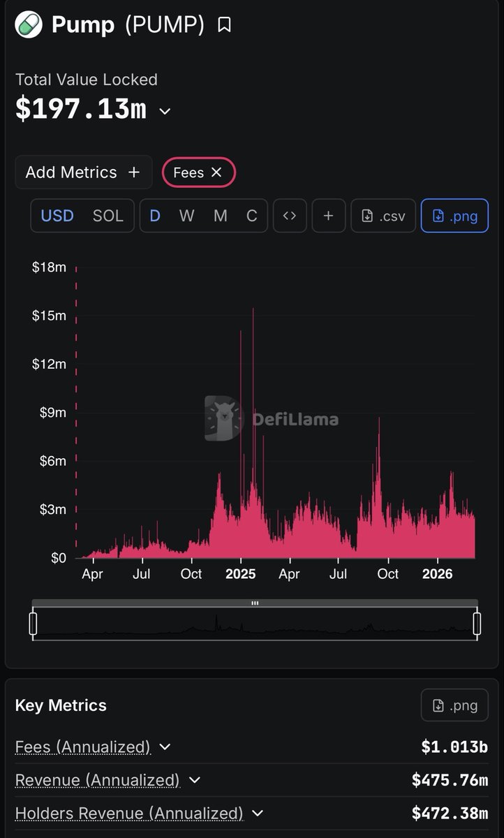Switch chart denomination to SOL
Image resolution: width=504 pixels, height=838 pixels.
(108, 216)
